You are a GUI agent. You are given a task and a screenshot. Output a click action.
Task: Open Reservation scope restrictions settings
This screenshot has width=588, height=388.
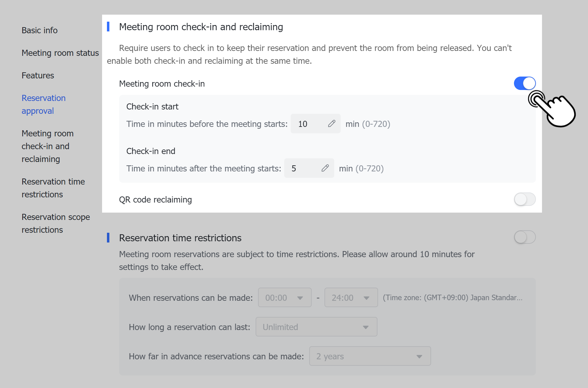point(56,223)
